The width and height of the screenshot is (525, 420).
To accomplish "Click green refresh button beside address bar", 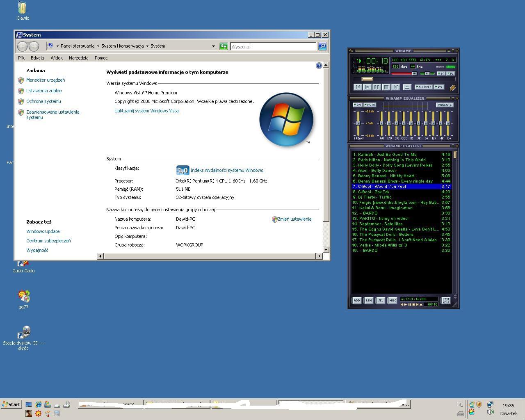I will click(x=224, y=46).
